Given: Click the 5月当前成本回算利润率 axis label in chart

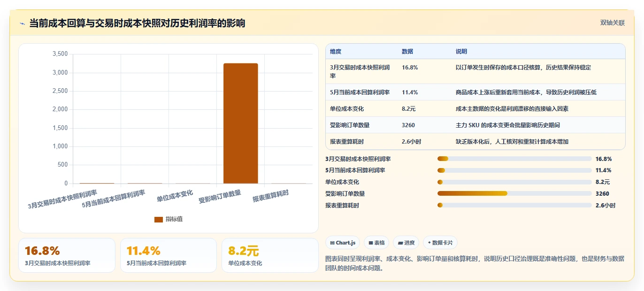Looking at the screenshot, I should (114, 199).
